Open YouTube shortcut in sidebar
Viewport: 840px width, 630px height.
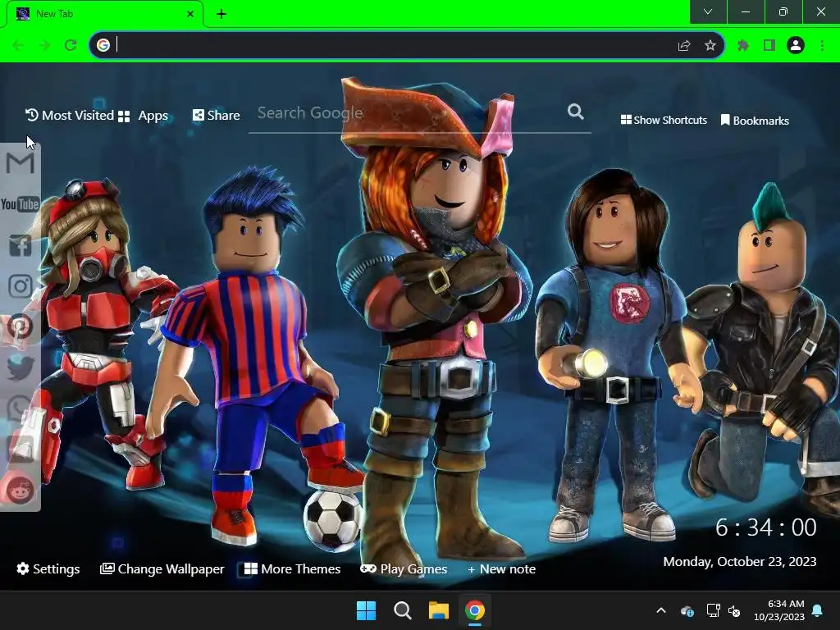20,204
